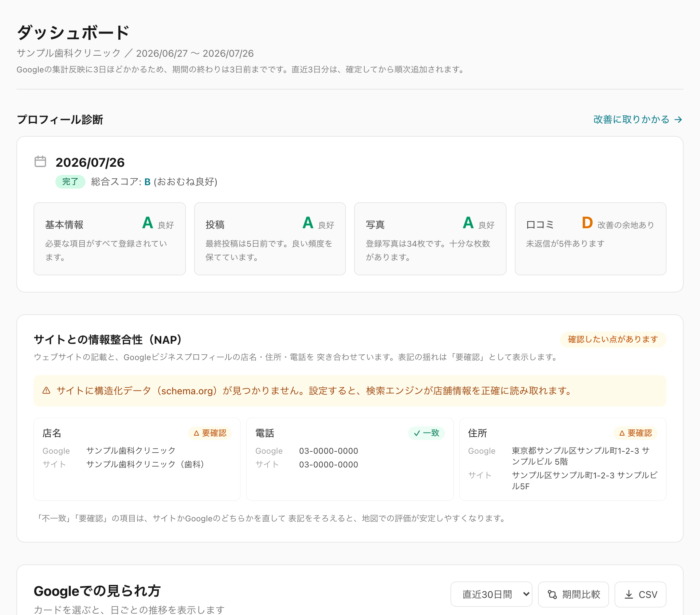This screenshot has height=615, width=700.
Task: Click the ダッシュボード page title
Action: 73,32
